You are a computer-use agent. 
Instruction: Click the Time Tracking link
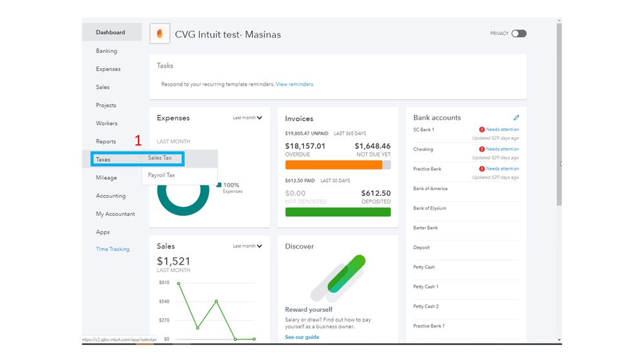(113, 249)
